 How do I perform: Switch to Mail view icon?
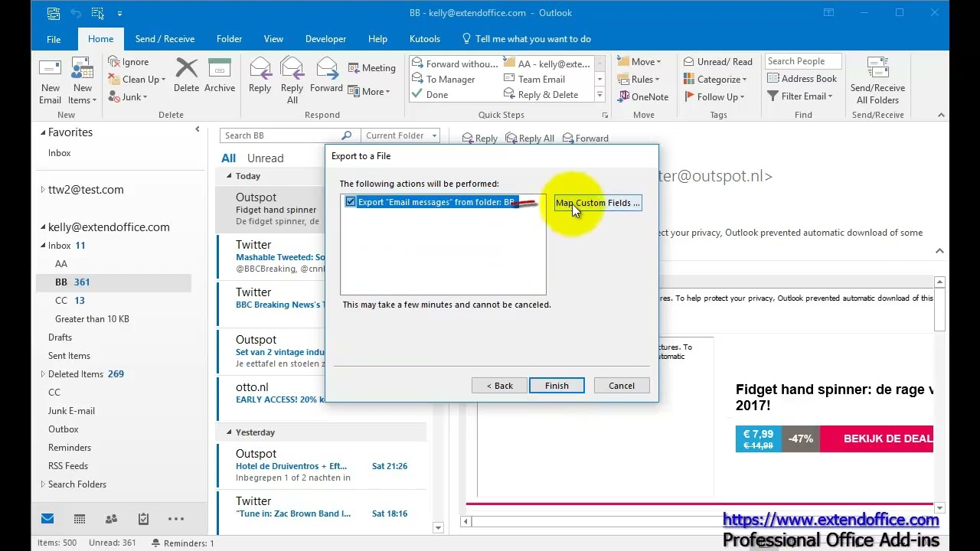click(47, 519)
